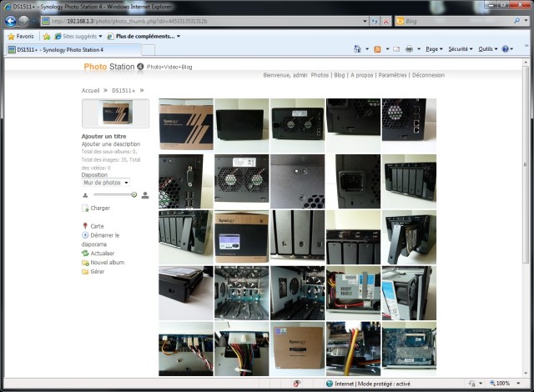Click the Gérer folder icon
The width and height of the screenshot is (534, 392).
(x=85, y=272)
